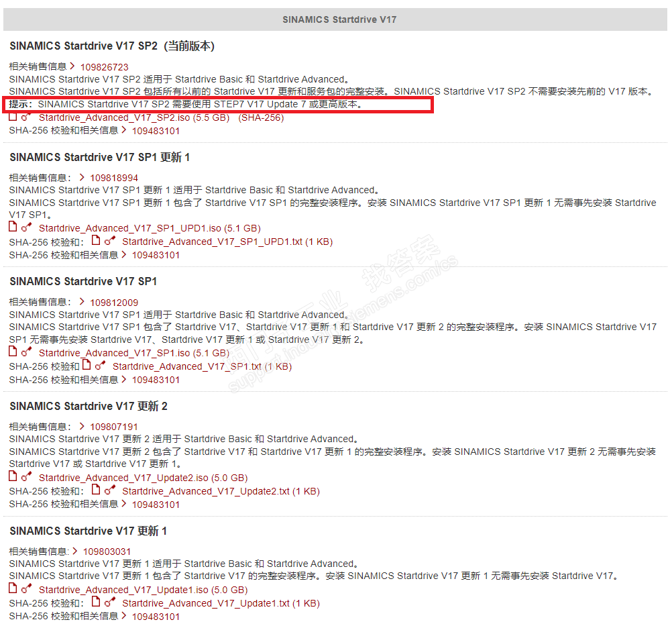Screen dimensions: 672x626
Task: Click heading SINAMICS Startdrive V17 更新 1
Action: click(88, 531)
